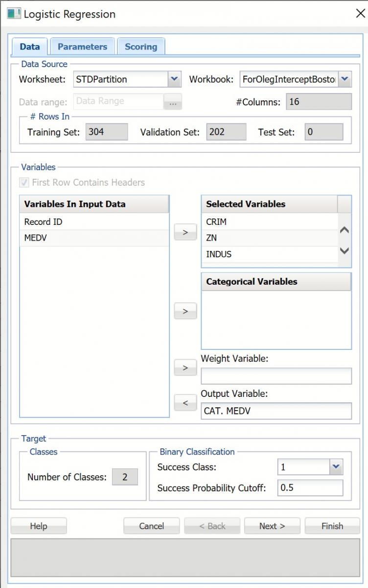Select MEDV in Variables In Input Data

[94, 238]
